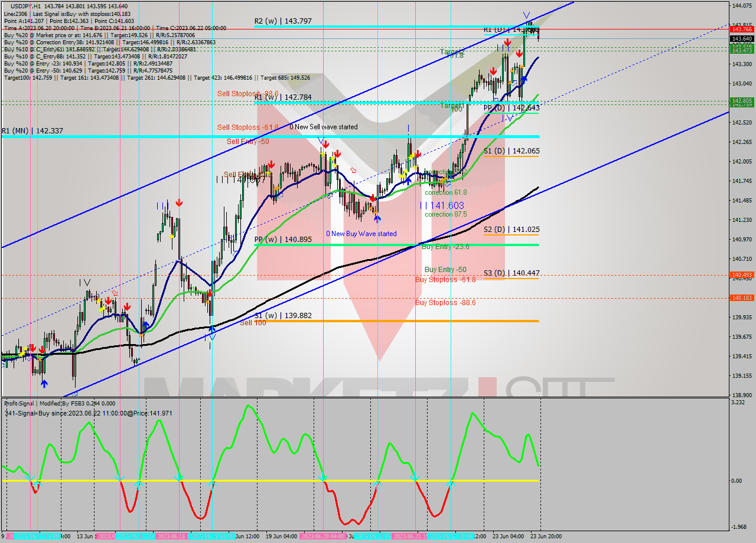756x543 pixels.
Task: Click the black 143.640 current price tag
Action: point(742,39)
